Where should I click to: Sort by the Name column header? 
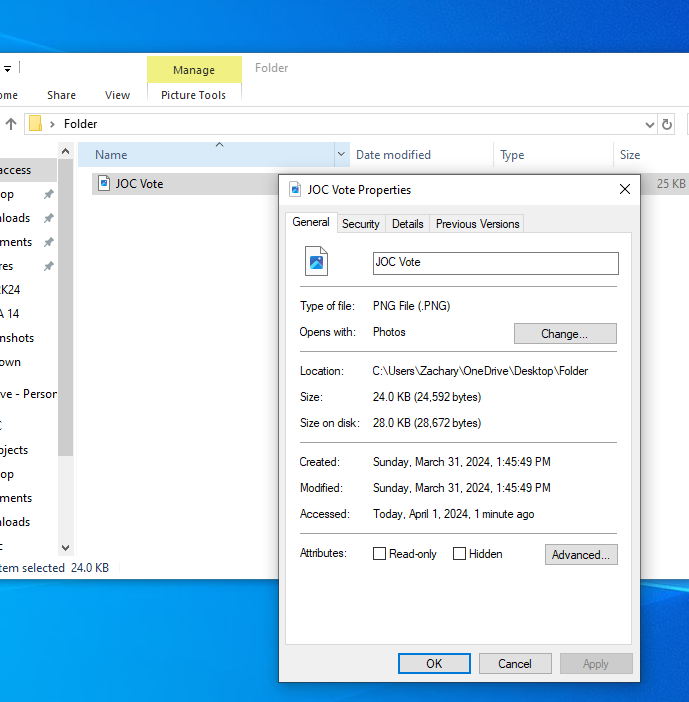[x=206, y=154]
